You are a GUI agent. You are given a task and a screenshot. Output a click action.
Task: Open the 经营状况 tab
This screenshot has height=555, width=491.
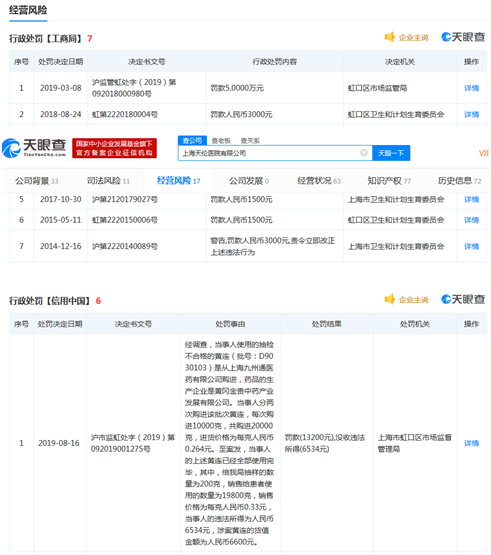click(x=319, y=181)
